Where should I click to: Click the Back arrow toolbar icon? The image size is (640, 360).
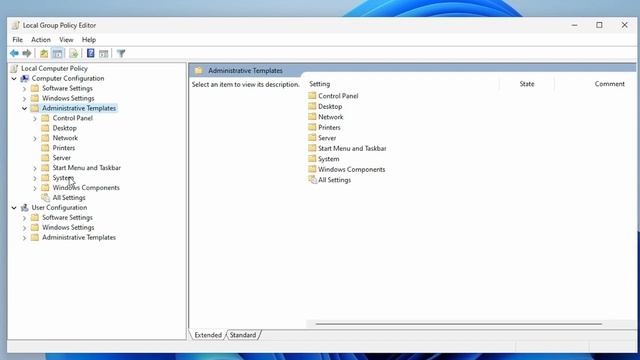tap(14, 53)
